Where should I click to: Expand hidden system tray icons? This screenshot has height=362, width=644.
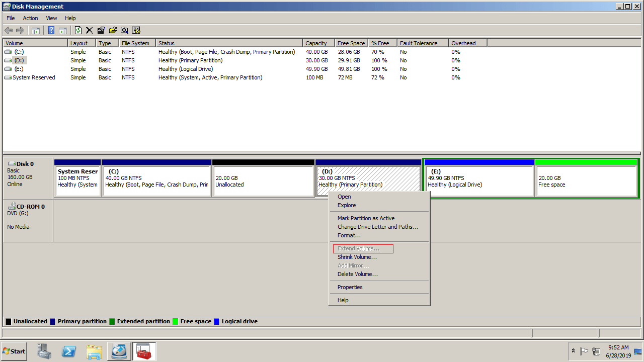(x=573, y=351)
